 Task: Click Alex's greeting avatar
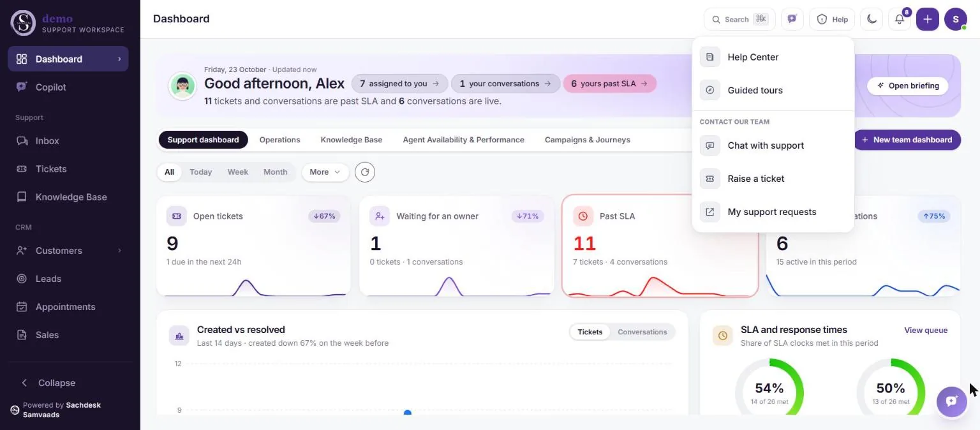[182, 85]
